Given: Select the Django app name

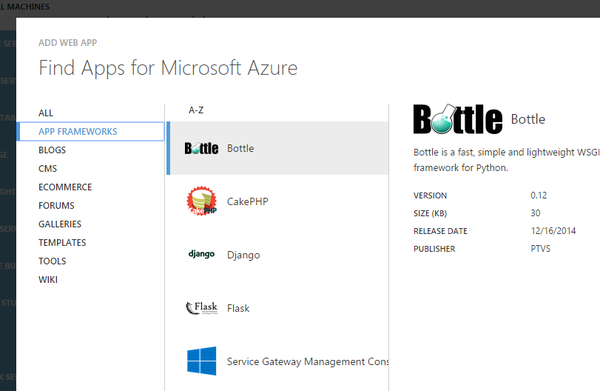Looking at the screenshot, I should coord(243,255).
